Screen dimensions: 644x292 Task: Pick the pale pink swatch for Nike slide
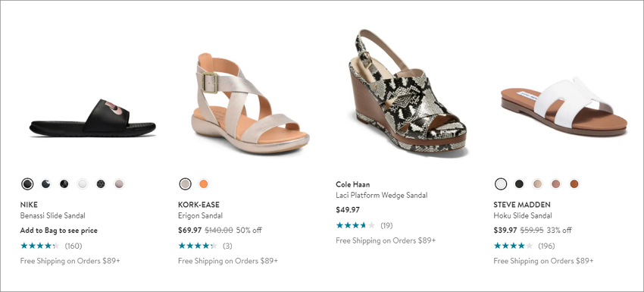[x=119, y=184]
